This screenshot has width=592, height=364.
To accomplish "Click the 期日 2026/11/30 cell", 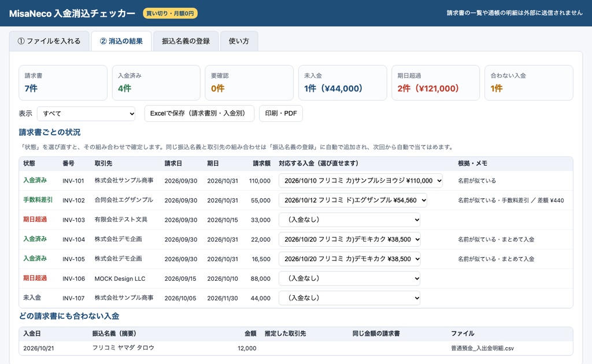I will pyautogui.click(x=223, y=298).
